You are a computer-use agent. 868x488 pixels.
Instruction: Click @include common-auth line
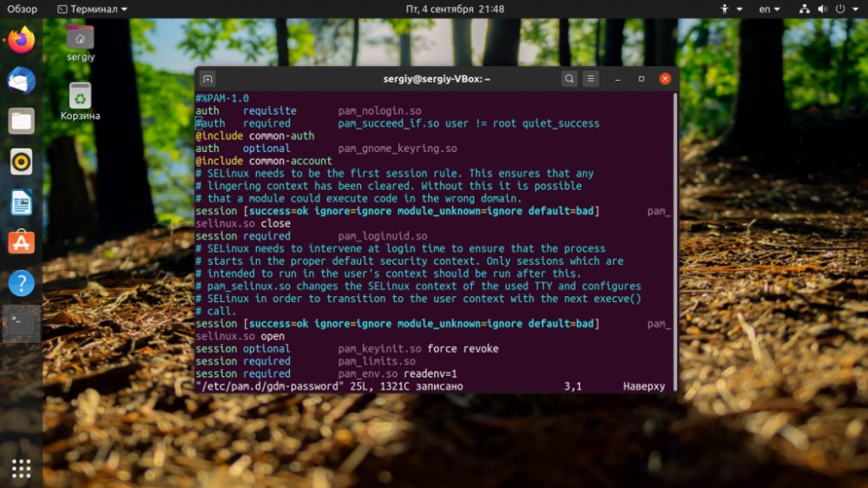pyautogui.click(x=254, y=135)
